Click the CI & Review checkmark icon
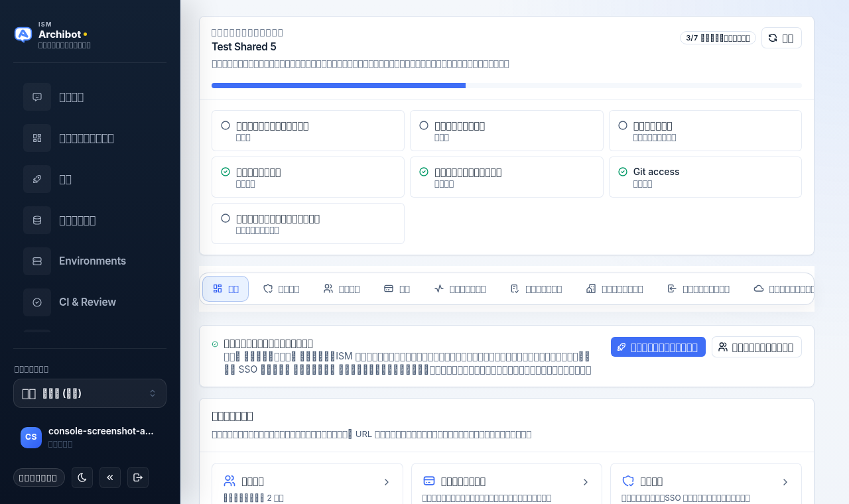This screenshot has height=504, width=849. point(37,302)
